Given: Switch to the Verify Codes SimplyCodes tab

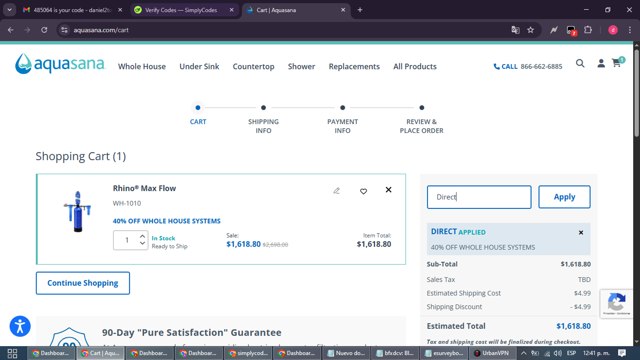Looking at the screenshot, I should pos(181,10).
